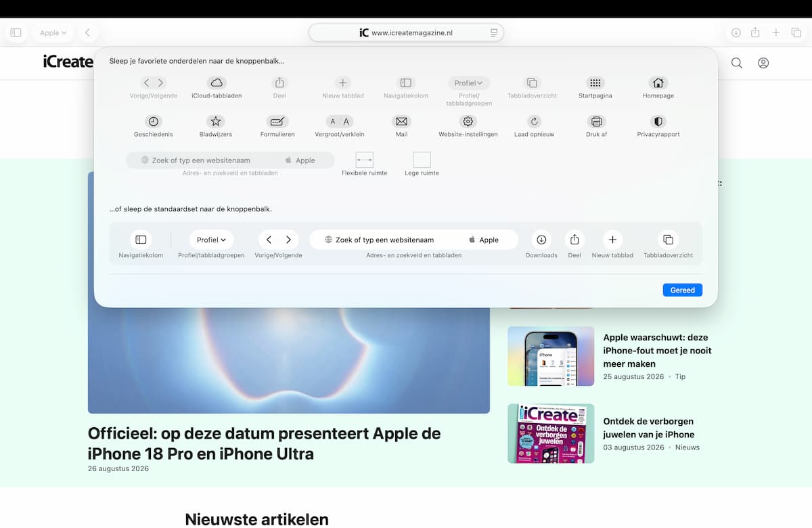812x528 pixels.
Task: Choose the Vergroot/verklein text size item
Action: 340,121
